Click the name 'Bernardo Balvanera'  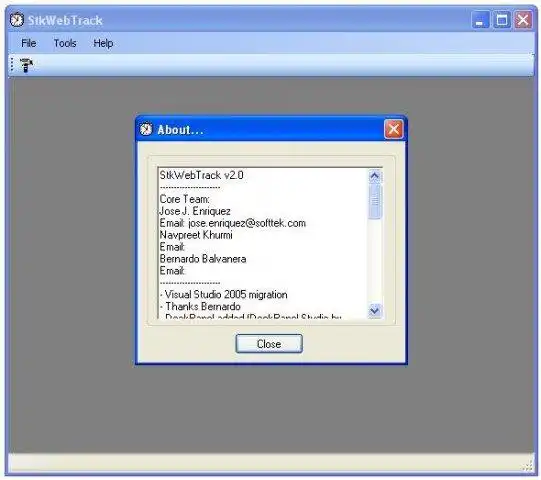[x=203, y=259]
